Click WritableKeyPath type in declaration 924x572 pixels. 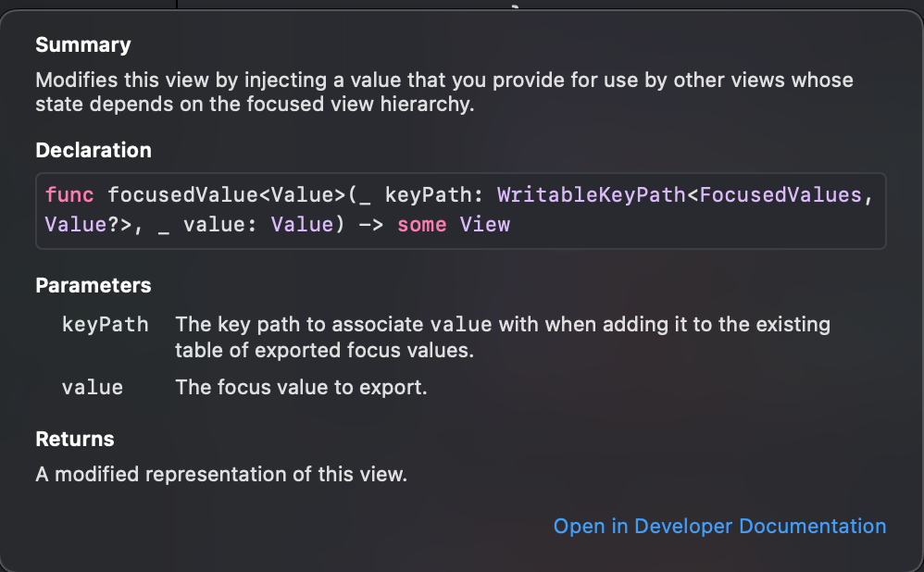click(x=592, y=195)
